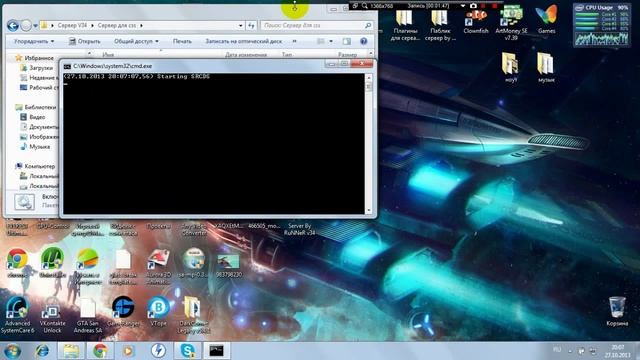Click the RU language indicator in tray
Image resolution: width=640 pixels, height=360 pixels.
point(557,349)
